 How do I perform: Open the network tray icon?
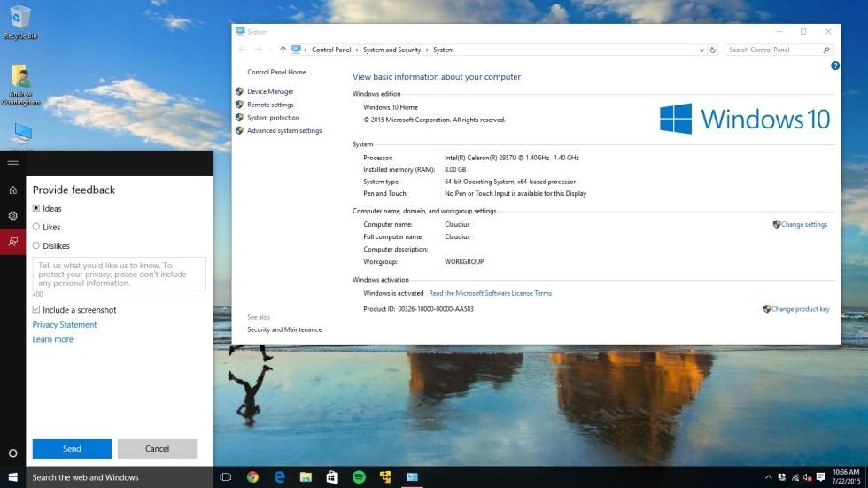[x=795, y=477]
